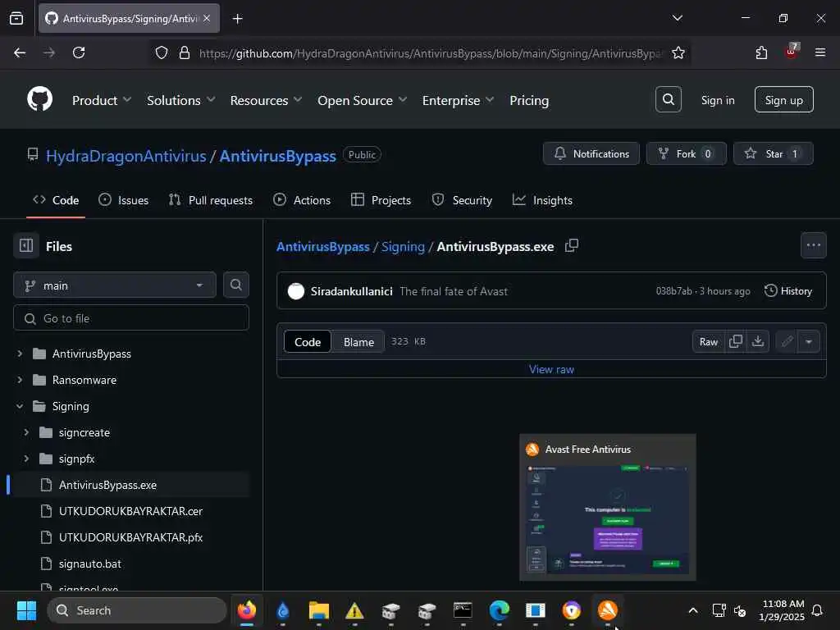Open the list all tabs chevron
840x630 pixels.
pos(677,18)
